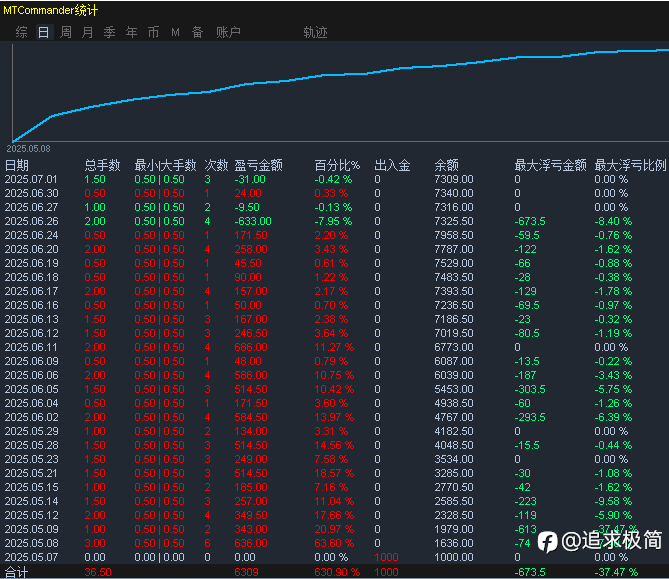Screen dimensions: 669x579
Task: Click floating loss -303.5
Action: 530,389
